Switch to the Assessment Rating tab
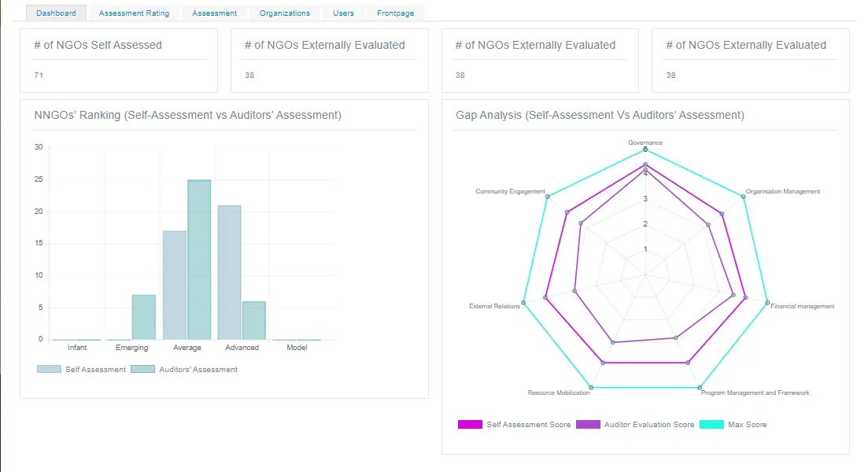The image size is (868, 472). click(134, 13)
